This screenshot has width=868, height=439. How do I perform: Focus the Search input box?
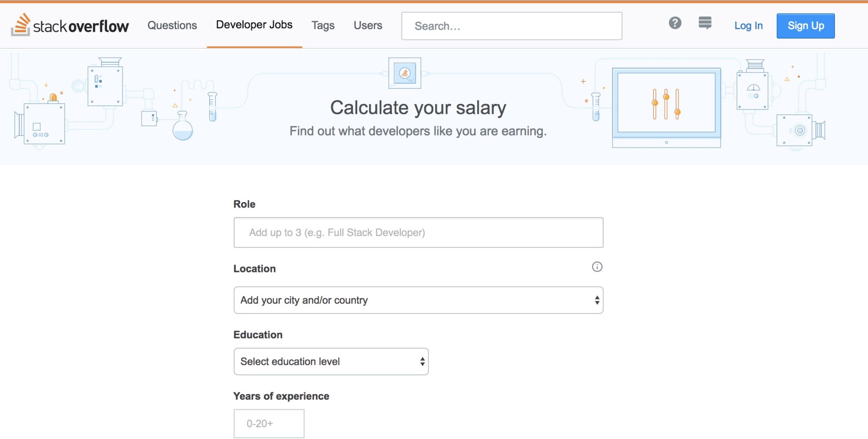[511, 26]
